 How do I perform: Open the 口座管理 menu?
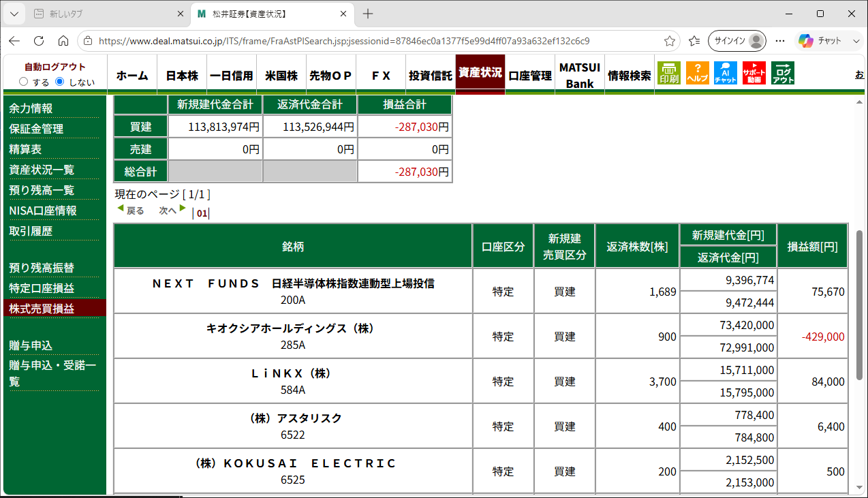point(530,76)
